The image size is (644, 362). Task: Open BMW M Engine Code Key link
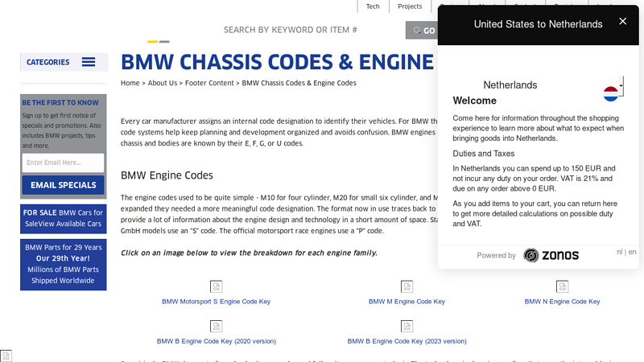pyautogui.click(x=407, y=302)
